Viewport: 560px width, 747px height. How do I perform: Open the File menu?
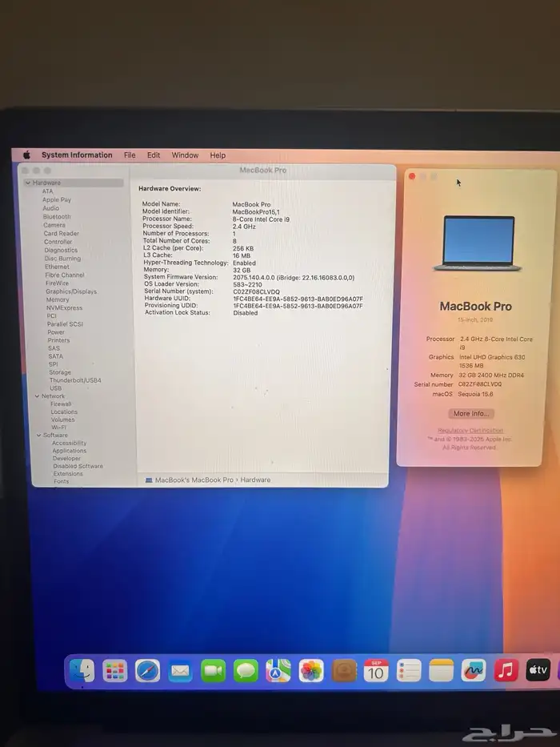[x=130, y=155]
